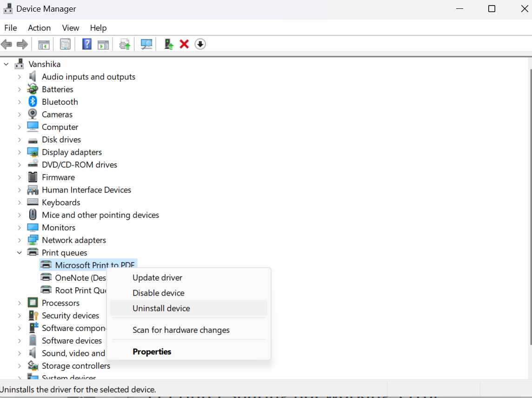
Task: Expand the Display adapters node
Action: tap(19, 152)
